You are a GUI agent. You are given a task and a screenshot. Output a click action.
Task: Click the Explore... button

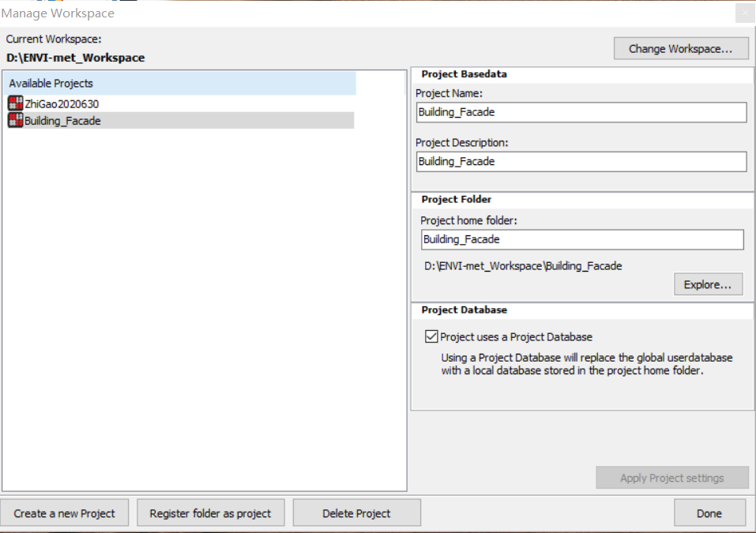(708, 284)
